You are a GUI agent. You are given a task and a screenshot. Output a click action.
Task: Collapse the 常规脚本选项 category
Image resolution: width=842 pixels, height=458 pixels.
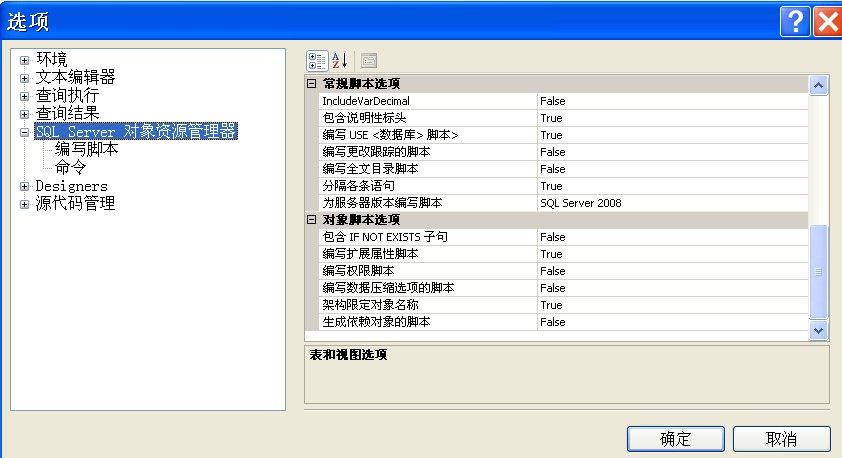tap(311, 84)
